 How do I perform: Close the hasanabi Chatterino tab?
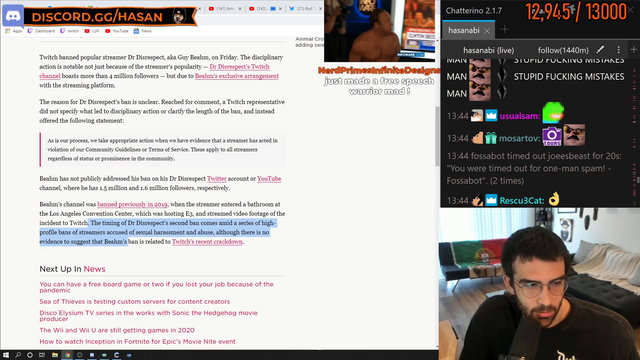coord(487,31)
